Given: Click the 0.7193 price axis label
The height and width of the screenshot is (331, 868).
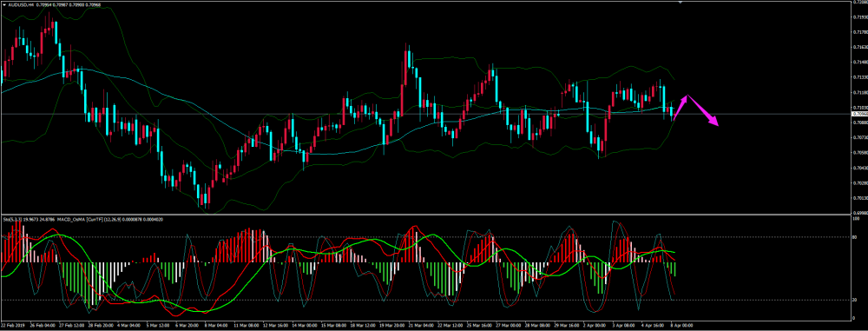Looking at the screenshot, I should (x=859, y=17).
